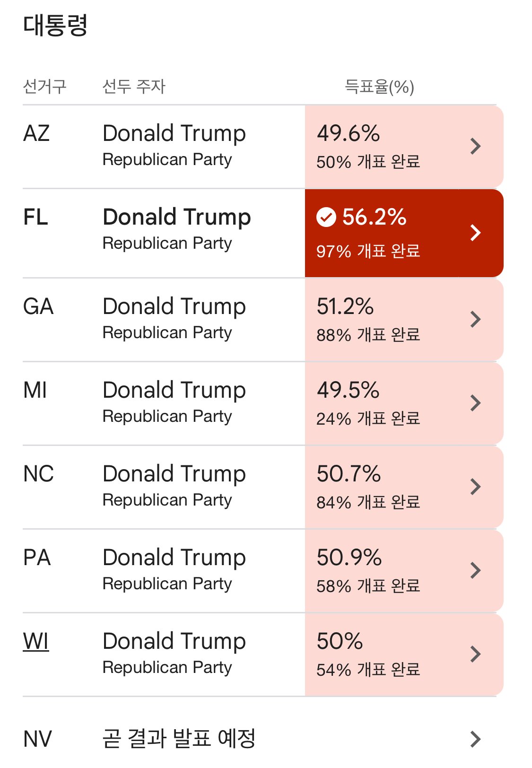Click Nevada 곧 결과 발표 예정 text
Screen dimensions: 532x768
pos(179,739)
